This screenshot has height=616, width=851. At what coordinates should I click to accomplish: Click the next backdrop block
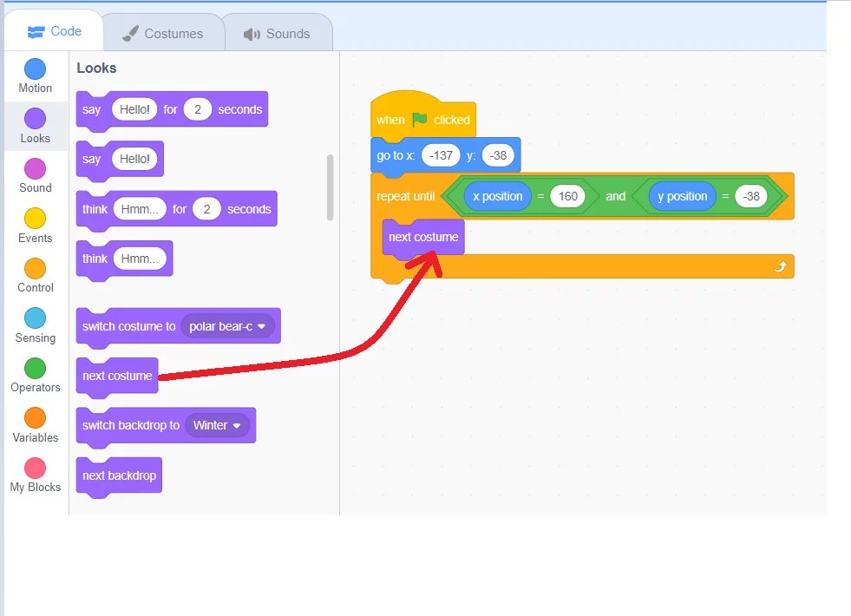tap(119, 475)
